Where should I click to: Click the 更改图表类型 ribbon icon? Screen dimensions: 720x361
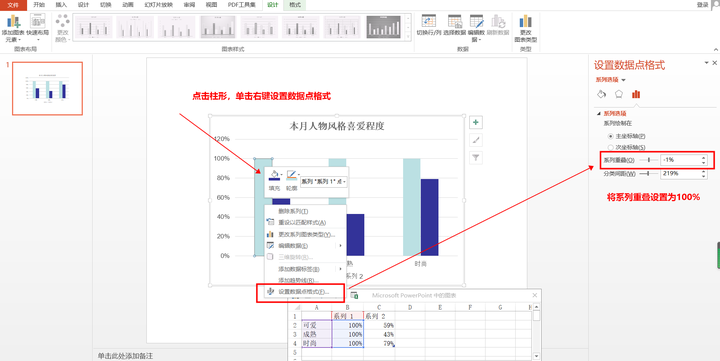click(525, 28)
